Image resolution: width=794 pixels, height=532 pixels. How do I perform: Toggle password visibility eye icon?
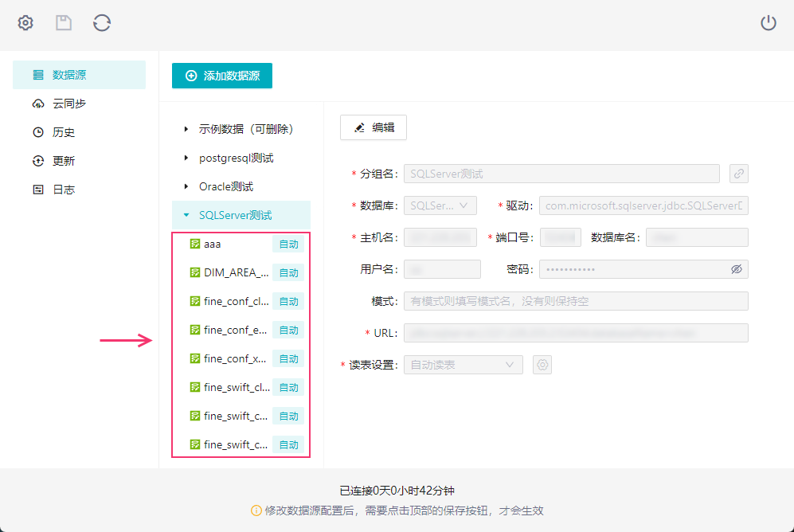click(737, 269)
